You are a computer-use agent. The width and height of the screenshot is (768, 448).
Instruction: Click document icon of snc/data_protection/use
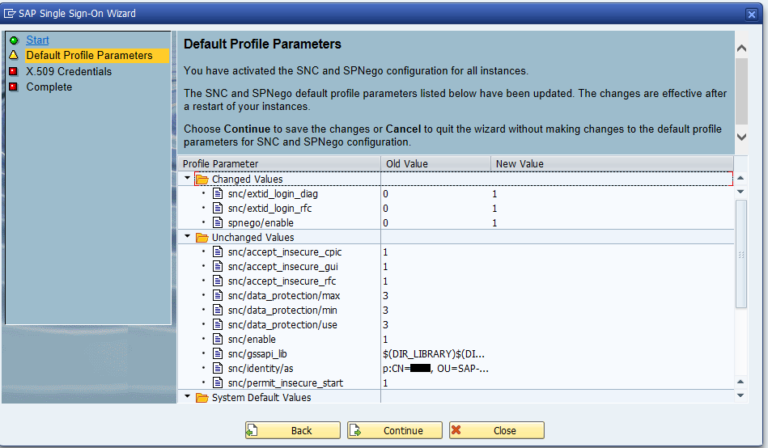(218, 325)
